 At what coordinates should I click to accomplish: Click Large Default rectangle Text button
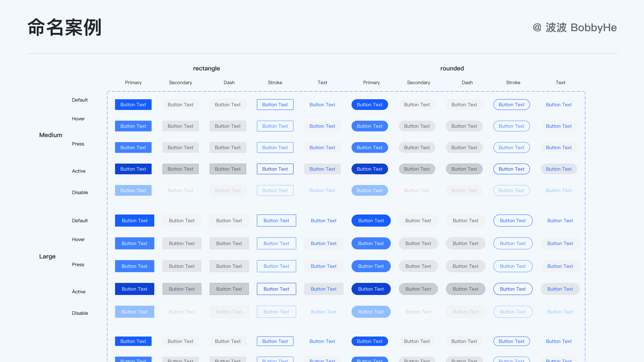[x=324, y=221]
